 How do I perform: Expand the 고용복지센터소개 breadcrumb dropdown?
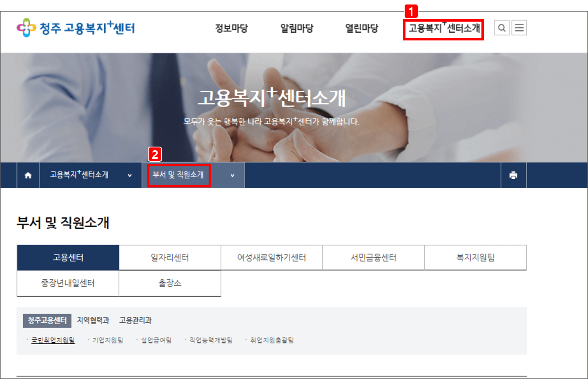(129, 175)
